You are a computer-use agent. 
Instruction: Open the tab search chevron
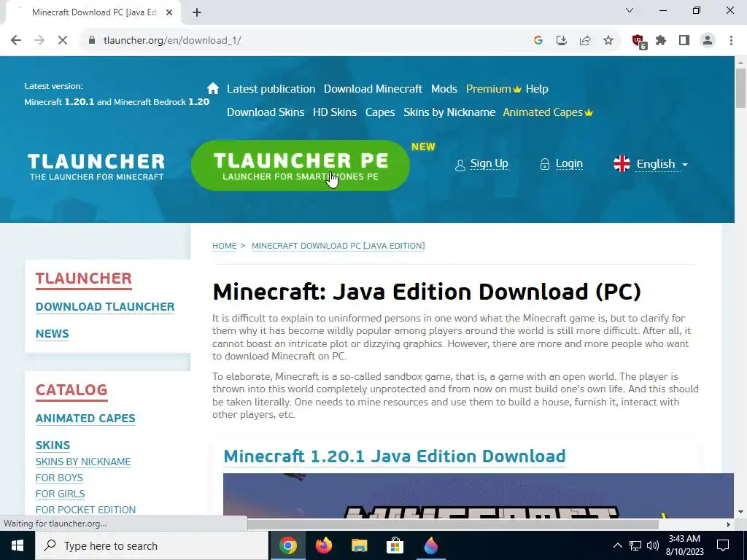(630, 10)
